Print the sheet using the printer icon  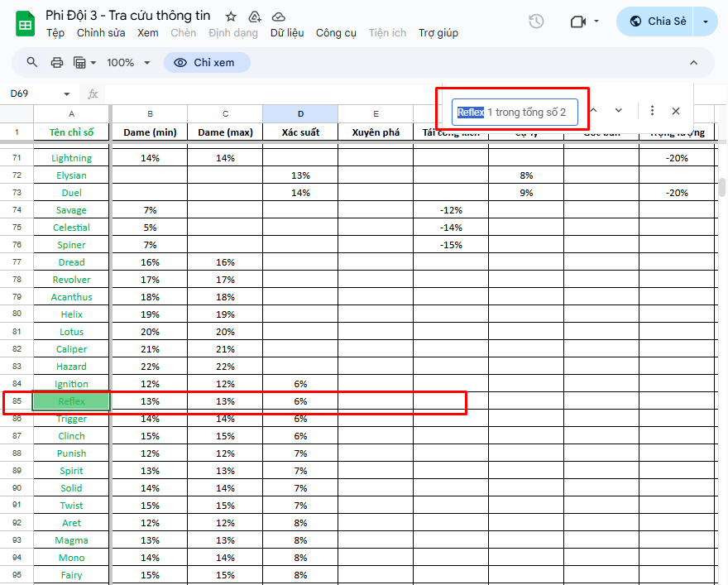[x=57, y=62]
